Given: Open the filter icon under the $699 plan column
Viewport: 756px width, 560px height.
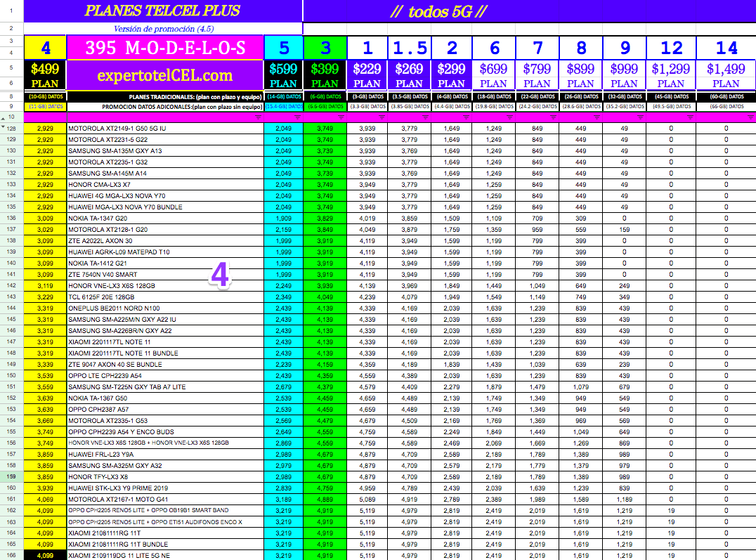Looking at the screenshot, I should pyautogui.click(x=509, y=117).
